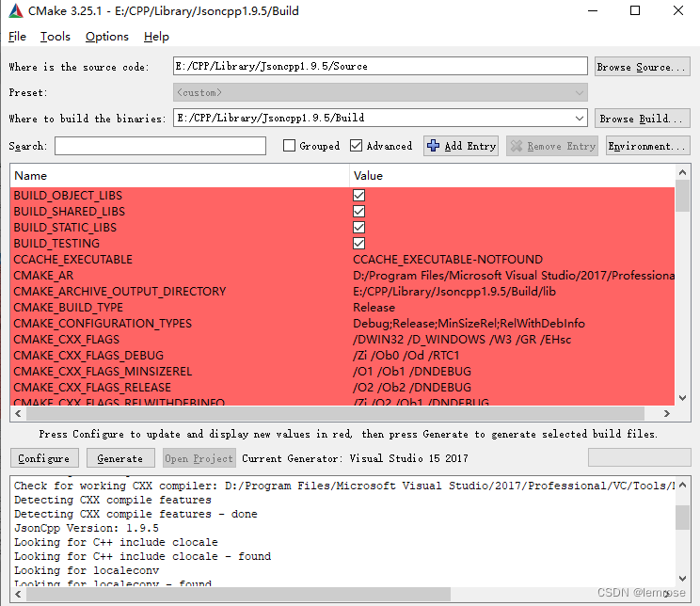Select the CMAKE_AR entry
The width and height of the screenshot is (700, 606).
(x=43, y=276)
